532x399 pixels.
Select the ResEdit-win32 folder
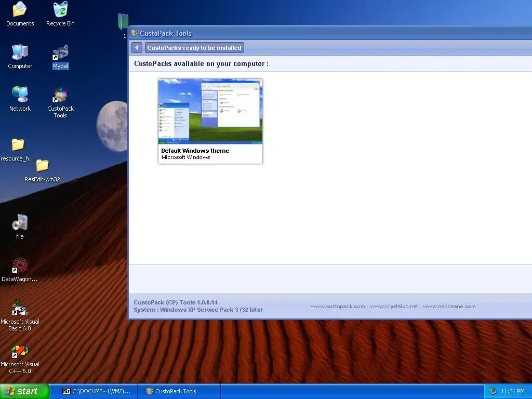tap(42, 170)
